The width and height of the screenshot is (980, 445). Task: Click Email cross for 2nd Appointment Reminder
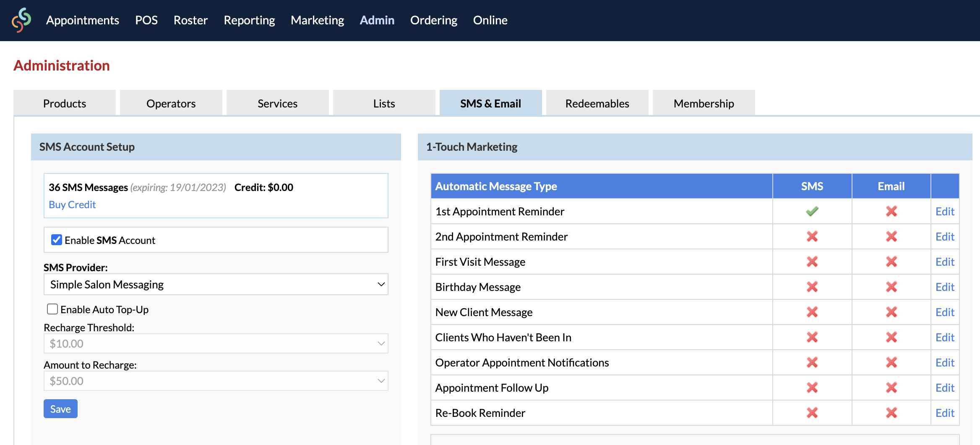(x=891, y=236)
